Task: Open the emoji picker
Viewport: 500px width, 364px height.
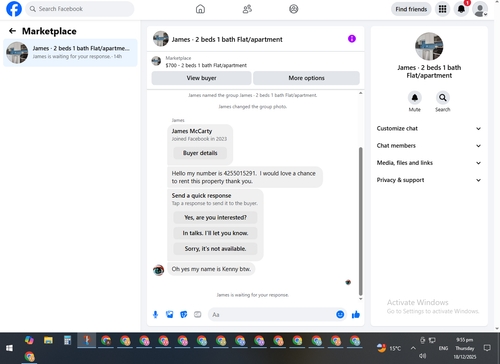Action: 340,314
